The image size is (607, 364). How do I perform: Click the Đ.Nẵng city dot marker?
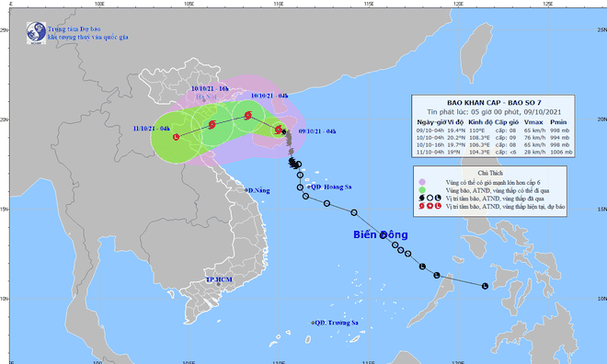(x=246, y=190)
